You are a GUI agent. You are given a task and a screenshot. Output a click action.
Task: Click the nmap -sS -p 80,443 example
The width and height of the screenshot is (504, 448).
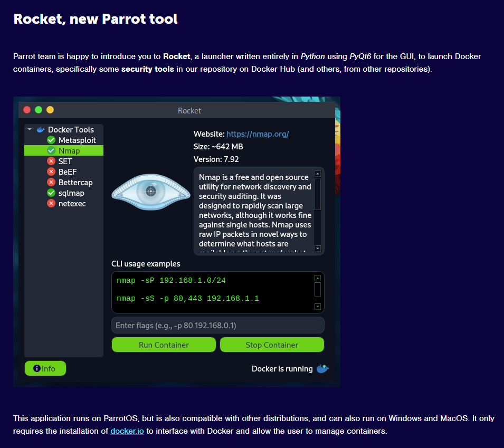[x=188, y=299]
